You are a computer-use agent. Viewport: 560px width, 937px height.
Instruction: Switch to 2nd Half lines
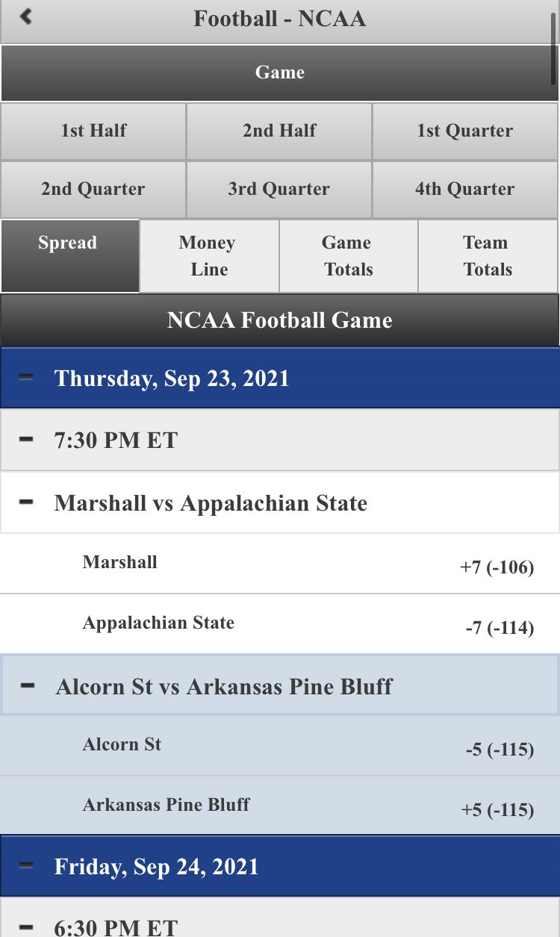[279, 131]
